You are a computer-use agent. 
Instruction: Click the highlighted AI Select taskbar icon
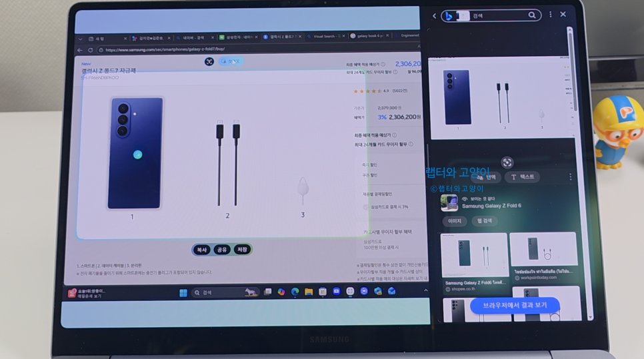point(350,291)
